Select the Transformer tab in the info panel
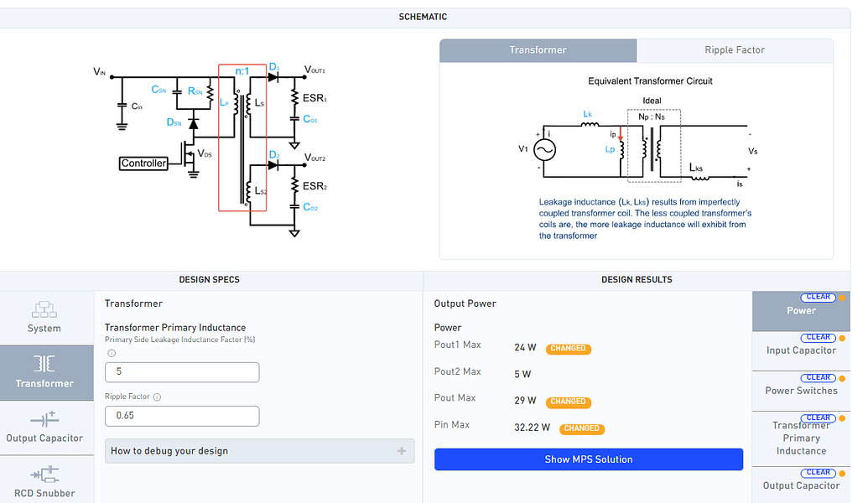The width and height of the screenshot is (868, 503). [x=538, y=50]
